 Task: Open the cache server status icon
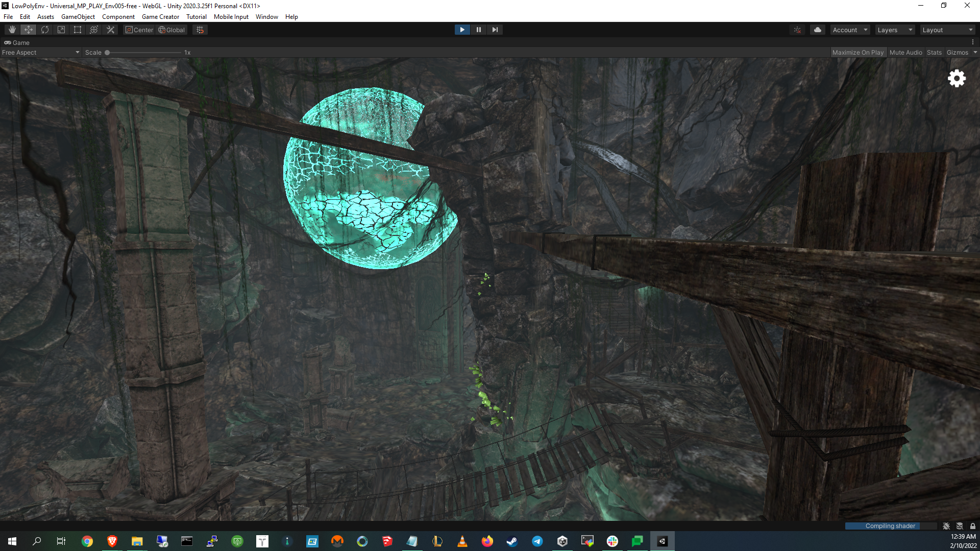tap(960, 526)
